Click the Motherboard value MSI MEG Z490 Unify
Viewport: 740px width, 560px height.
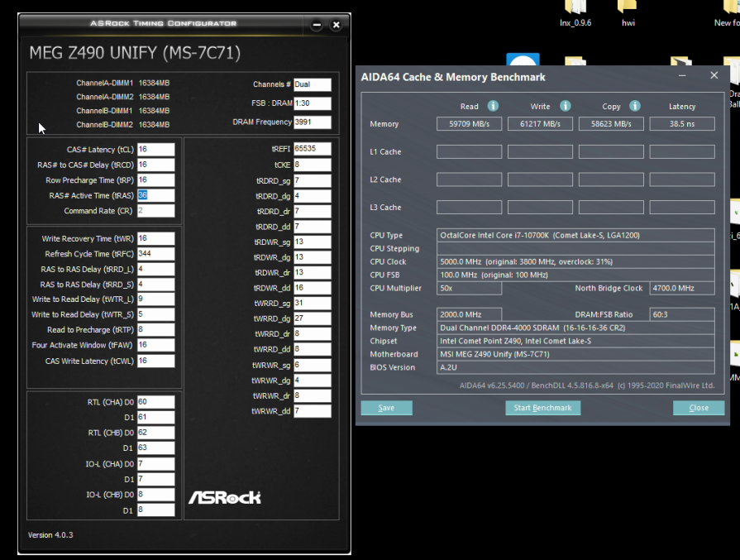pyautogui.click(x=575, y=354)
